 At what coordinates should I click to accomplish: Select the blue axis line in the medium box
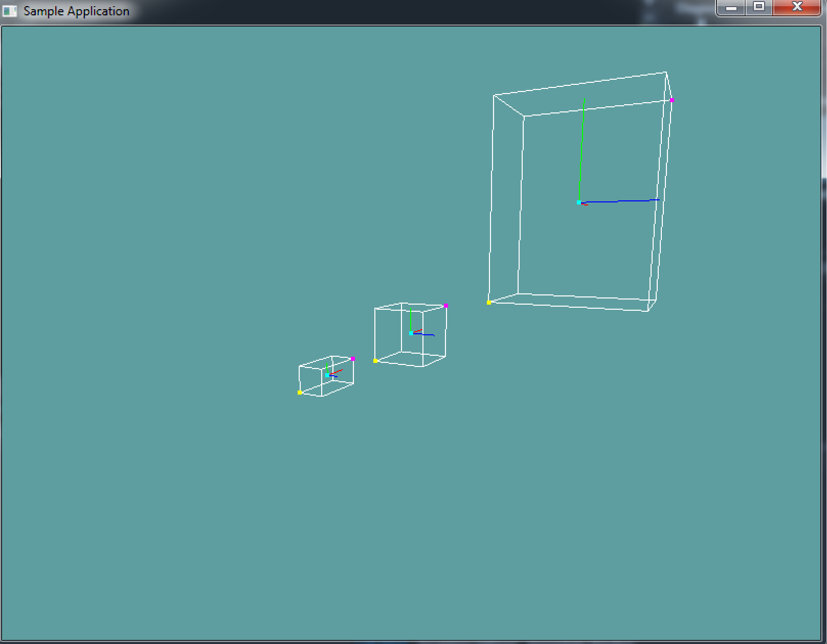coord(426,335)
